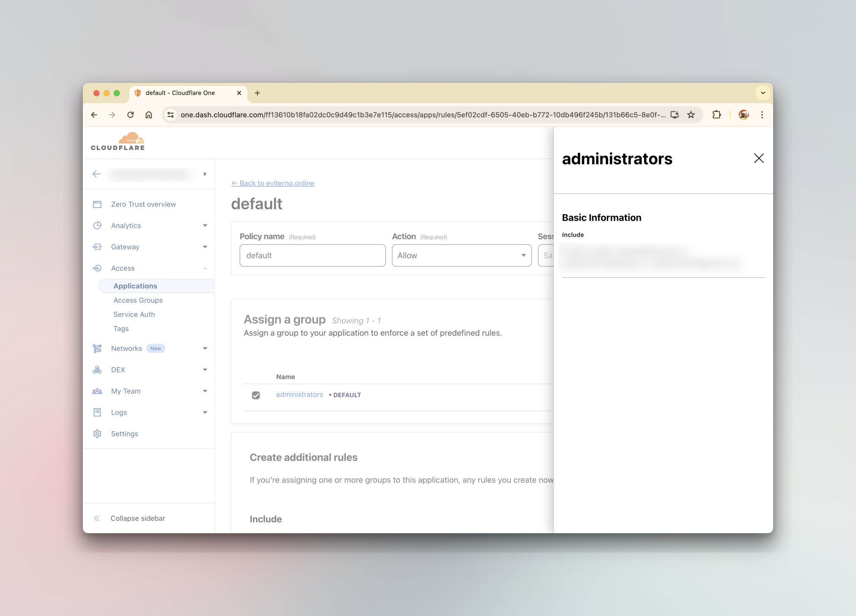
Task: Open the tab search dropdown
Action: click(763, 93)
